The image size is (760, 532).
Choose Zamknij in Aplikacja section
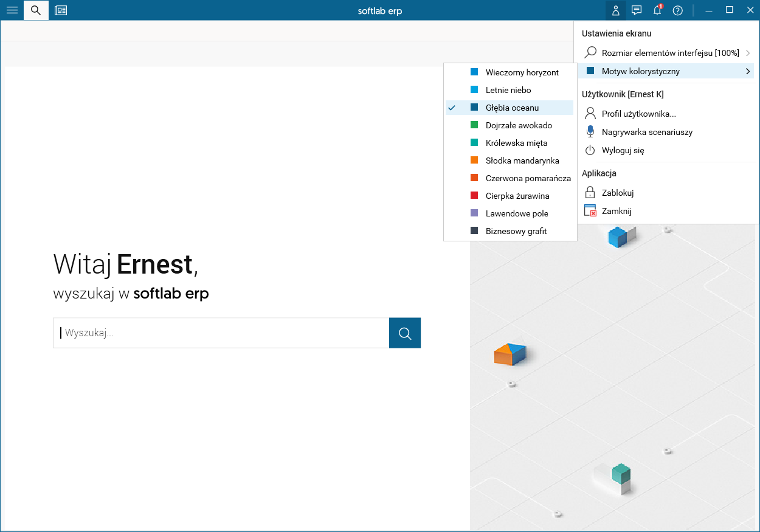tap(666, 211)
